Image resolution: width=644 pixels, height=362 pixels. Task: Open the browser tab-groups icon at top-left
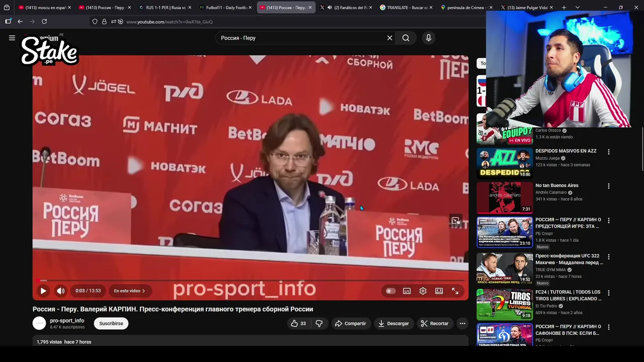pyautogui.click(x=7, y=8)
